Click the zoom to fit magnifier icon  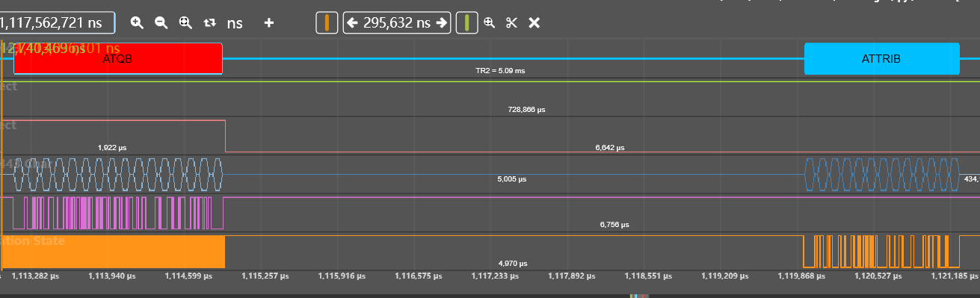point(185,22)
